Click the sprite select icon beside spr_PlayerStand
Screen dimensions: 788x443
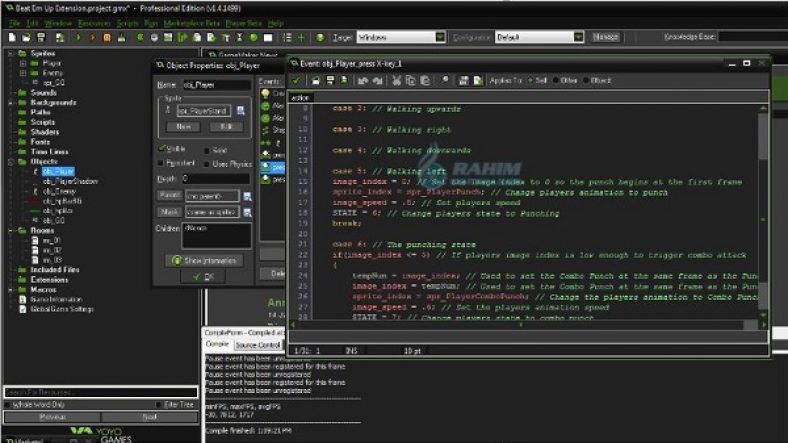[x=238, y=111]
